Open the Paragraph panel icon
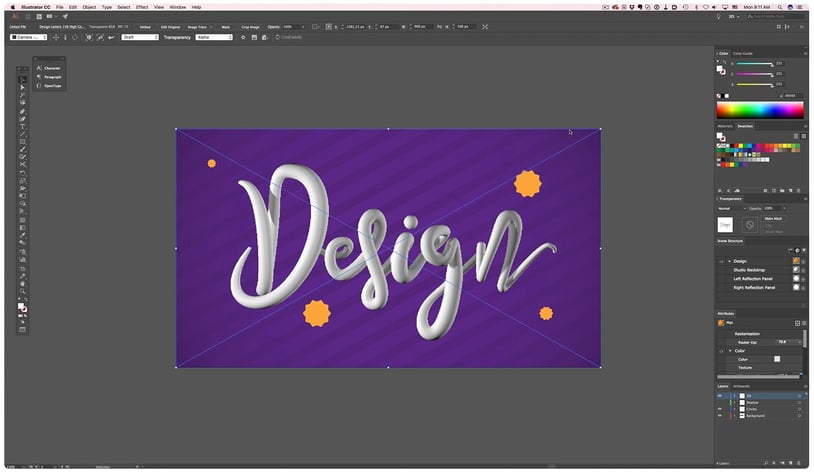Screen dimensions: 814x473 tap(39, 77)
